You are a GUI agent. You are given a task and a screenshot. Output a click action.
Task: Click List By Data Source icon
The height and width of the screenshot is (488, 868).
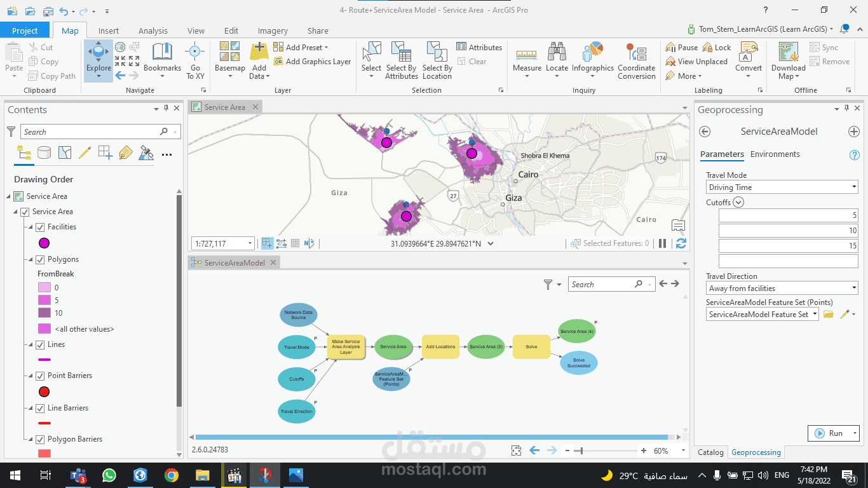click(44, 152)
